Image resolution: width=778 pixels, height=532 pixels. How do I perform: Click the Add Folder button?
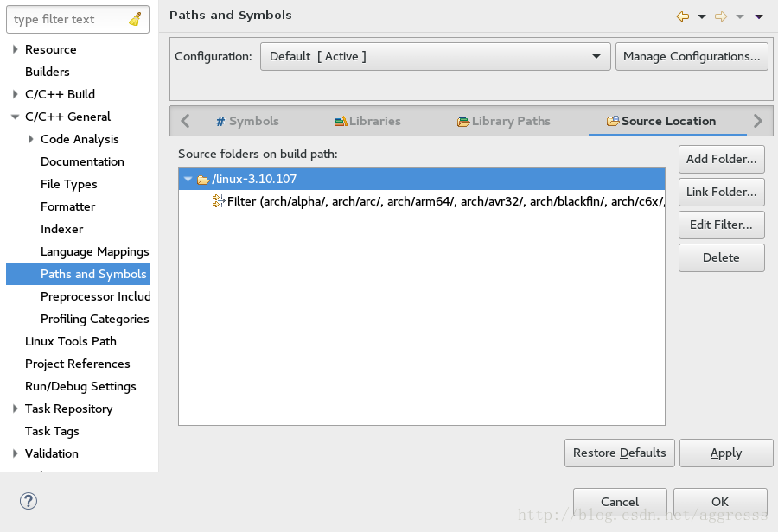722,159
